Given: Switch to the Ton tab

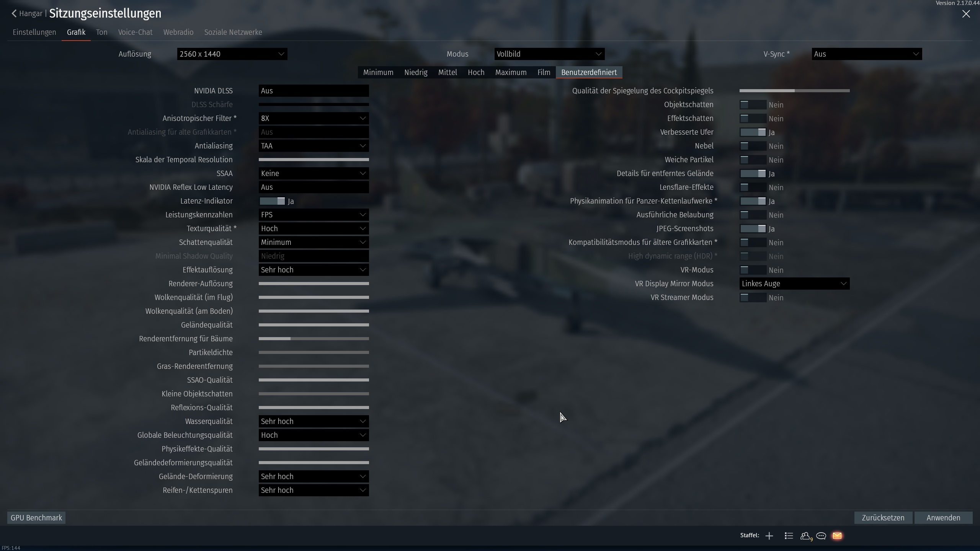Looking at the screenshot, I should click(x=101, y=32).
